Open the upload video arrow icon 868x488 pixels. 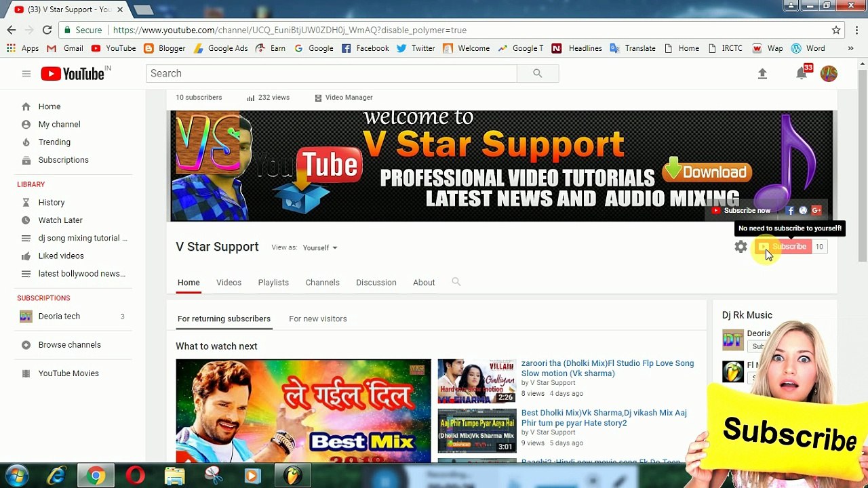coord(762,73)
